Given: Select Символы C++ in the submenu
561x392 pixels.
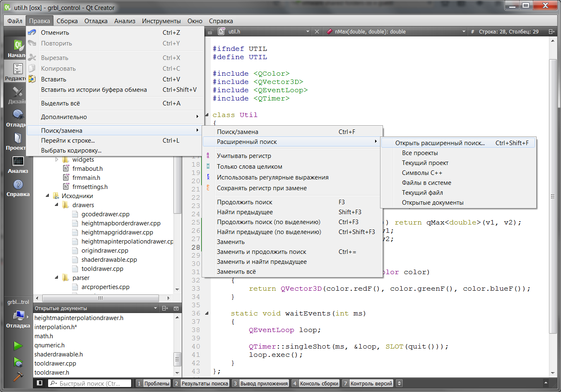Looking at the screenshot, I should click(x=458, y=173).
